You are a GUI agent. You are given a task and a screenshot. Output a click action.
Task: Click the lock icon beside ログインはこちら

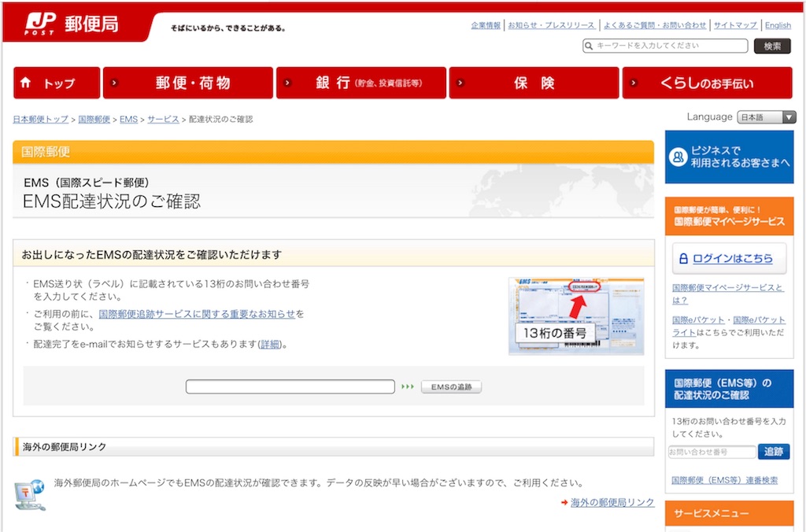(683, 259)
